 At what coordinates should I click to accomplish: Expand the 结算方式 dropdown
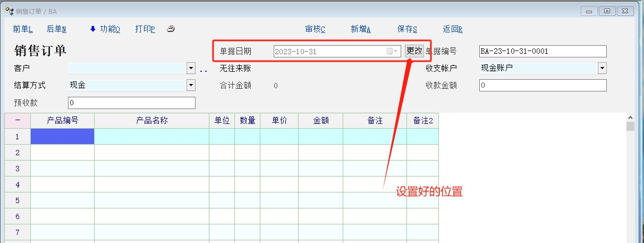click(191, 85)
